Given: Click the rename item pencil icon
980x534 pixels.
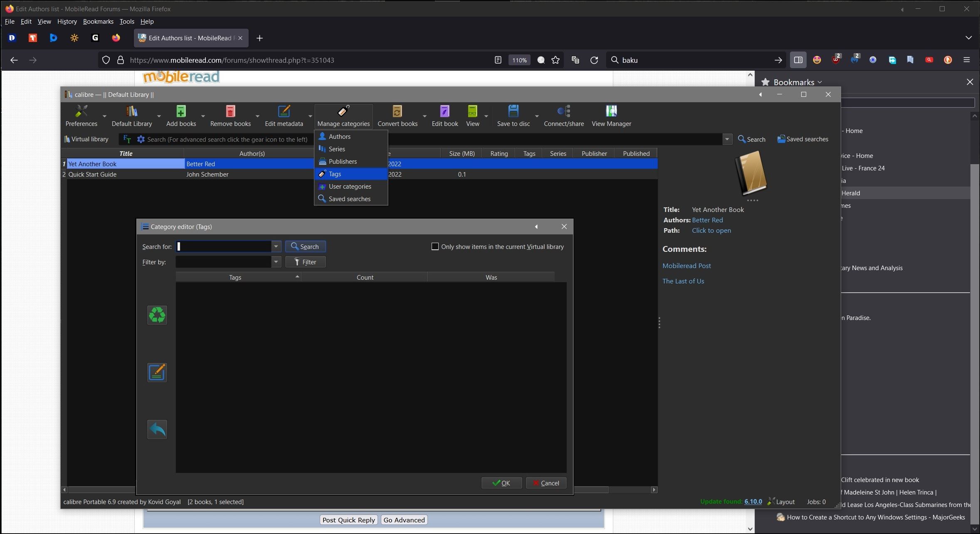Looking at the screenshot, I should [157, 372].
